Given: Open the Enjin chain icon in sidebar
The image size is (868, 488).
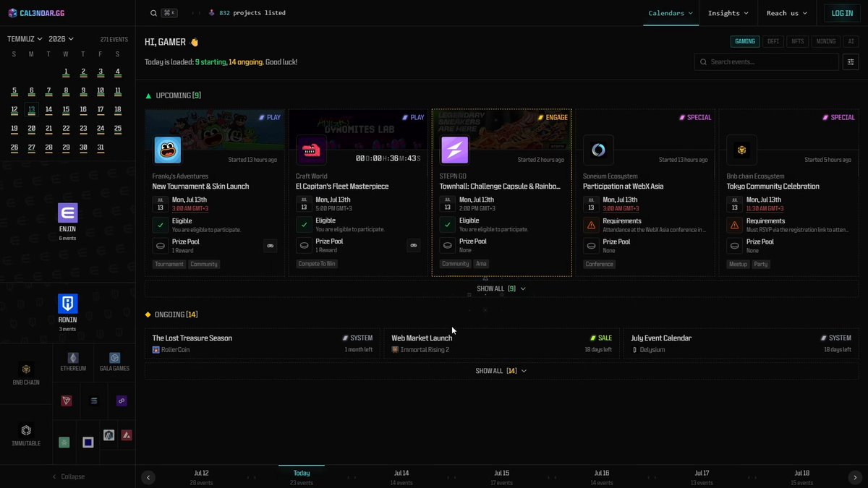Looking at the screenshot, I should point(67,213).
